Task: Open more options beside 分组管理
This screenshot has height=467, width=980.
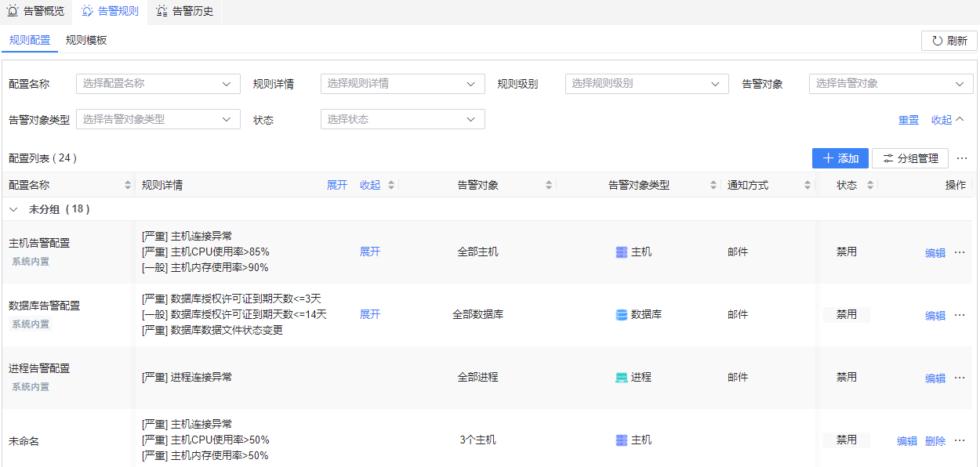Action: (x=963, y=158)
